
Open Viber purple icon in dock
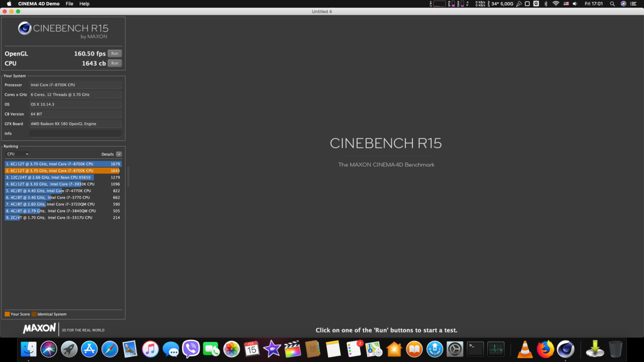191,349
